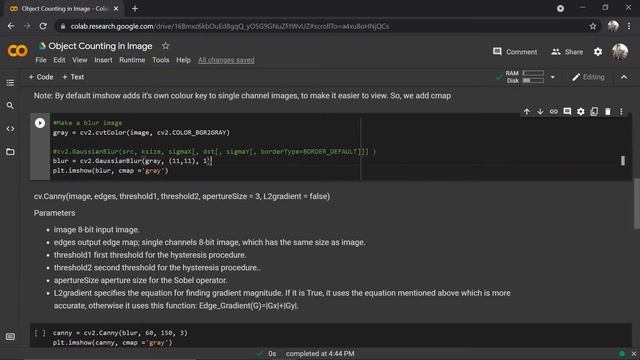Delete the selected cell
Screen dimensions: 640x360
(608, 111)
